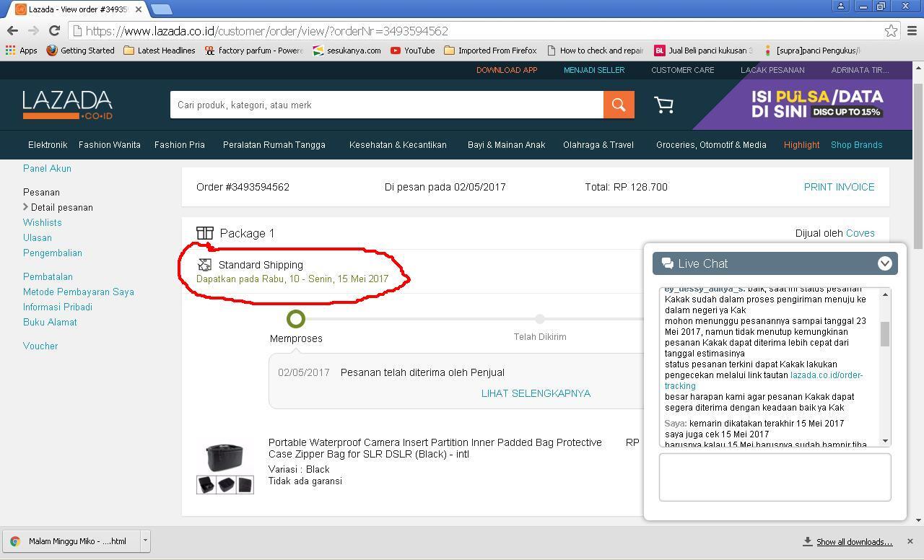Click Shop Brands menu item

(x=856, y=145)
